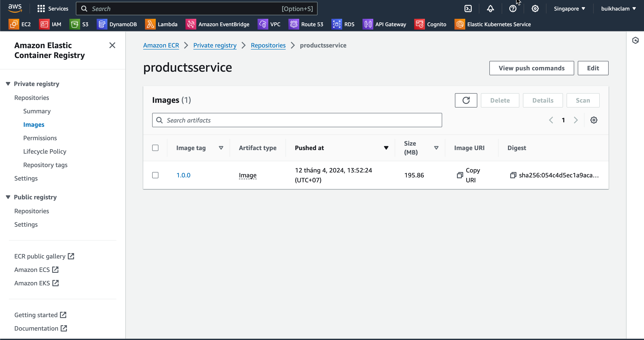Viewport: 644px width, 340px height.
Task: Open Permissions in sidebar
Action: tap(40, 138)
